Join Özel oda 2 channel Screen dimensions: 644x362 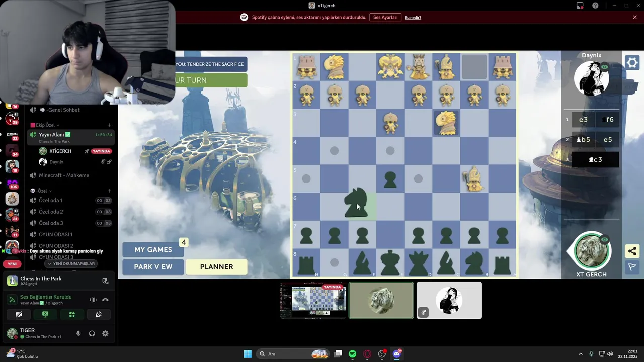pos(71,212)
